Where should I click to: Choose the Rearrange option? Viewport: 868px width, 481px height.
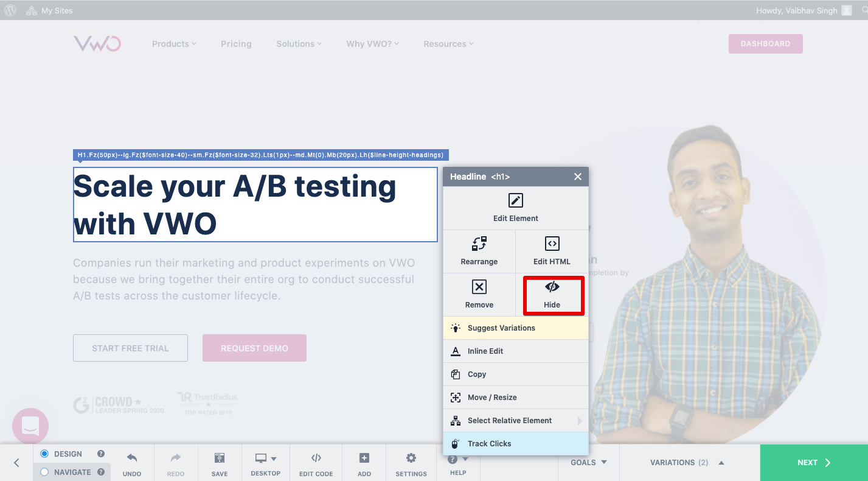point(479,251)
